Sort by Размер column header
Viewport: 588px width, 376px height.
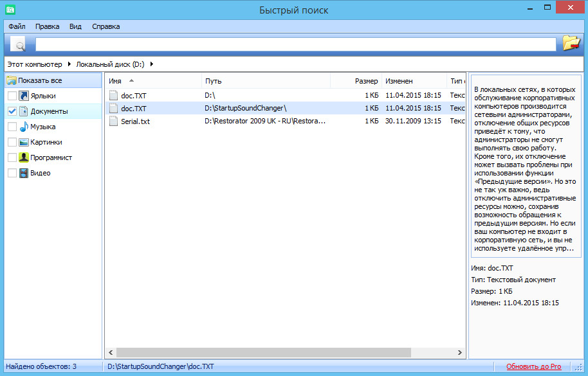356,81
